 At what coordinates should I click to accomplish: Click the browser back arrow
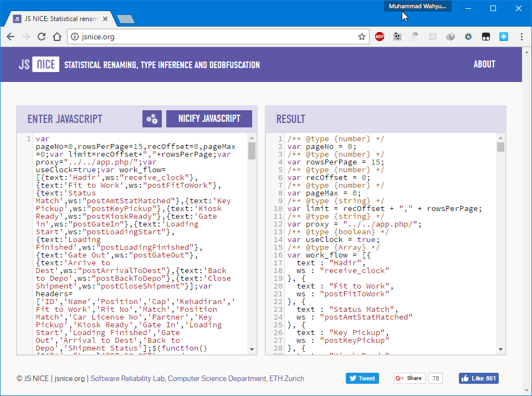11,37
